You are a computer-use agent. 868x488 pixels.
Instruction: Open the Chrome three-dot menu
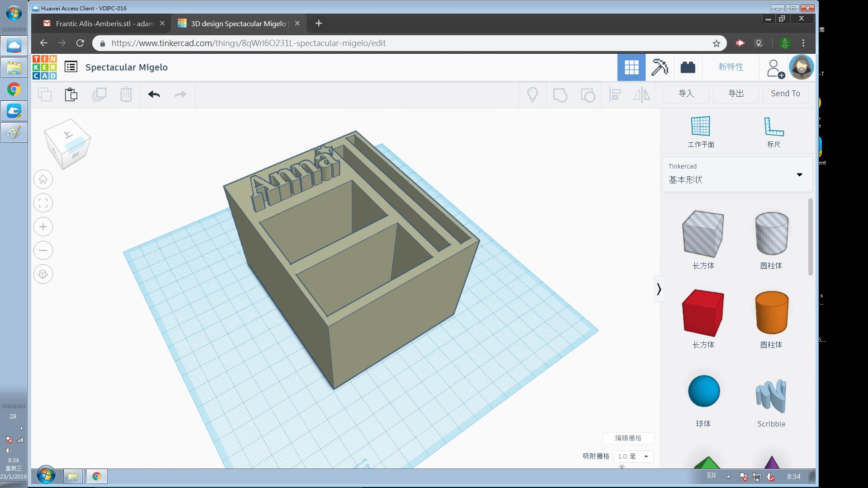(803, 43)
